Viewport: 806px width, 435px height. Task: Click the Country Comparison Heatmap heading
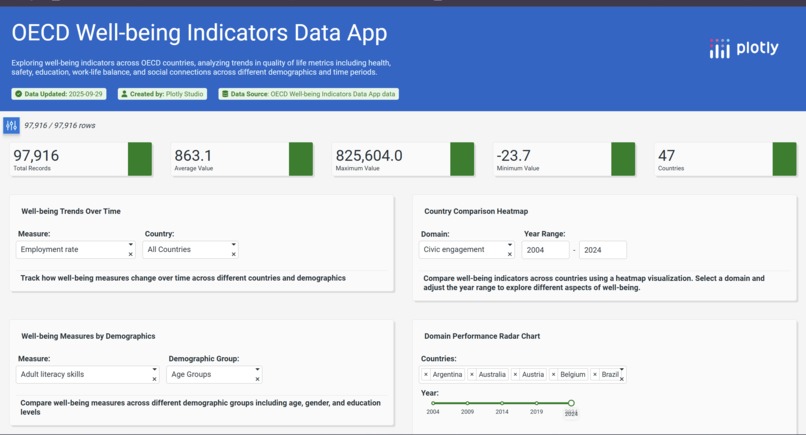[476, 211]
